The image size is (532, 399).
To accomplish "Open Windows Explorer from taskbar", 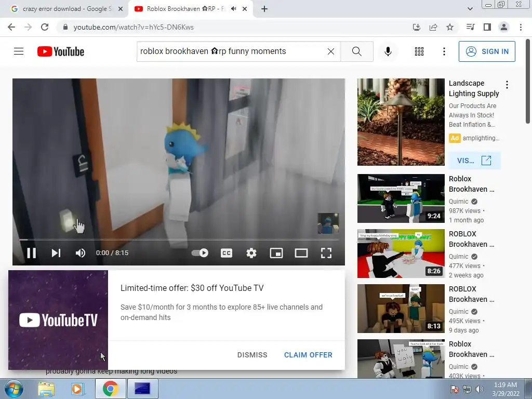I will pos(46,389).
